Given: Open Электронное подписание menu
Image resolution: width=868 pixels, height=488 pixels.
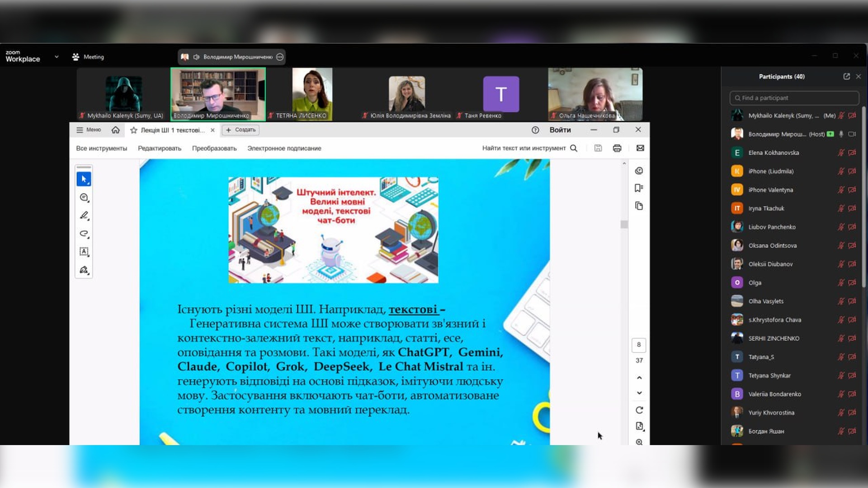Looking at the screenshot, I should click(284, 148).
